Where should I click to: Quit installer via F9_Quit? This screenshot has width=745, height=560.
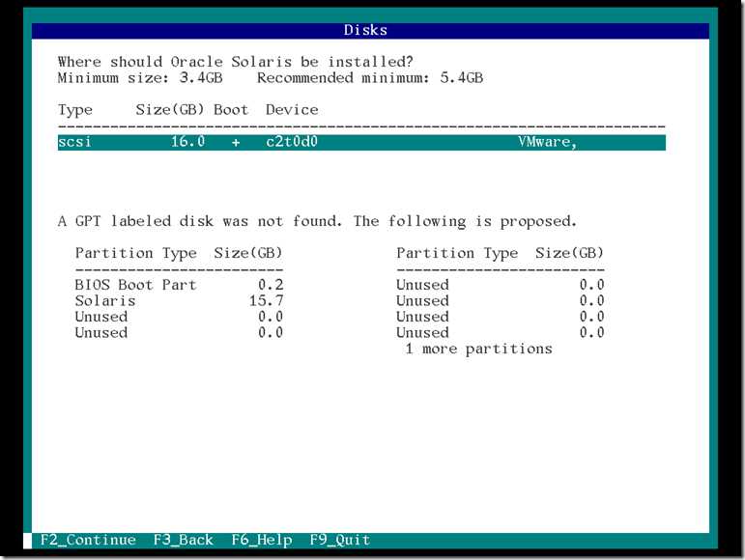tap(340, 540)
